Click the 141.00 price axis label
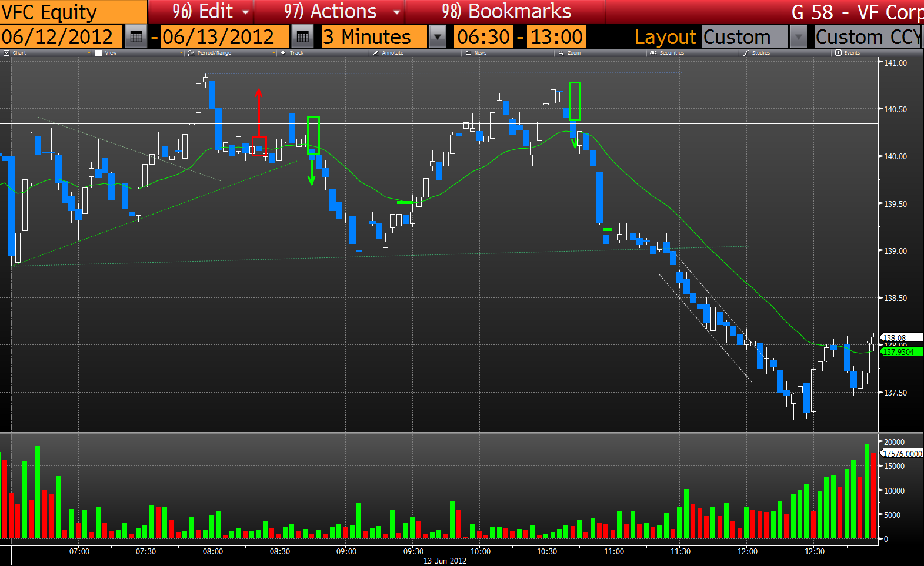 (896, 63)
